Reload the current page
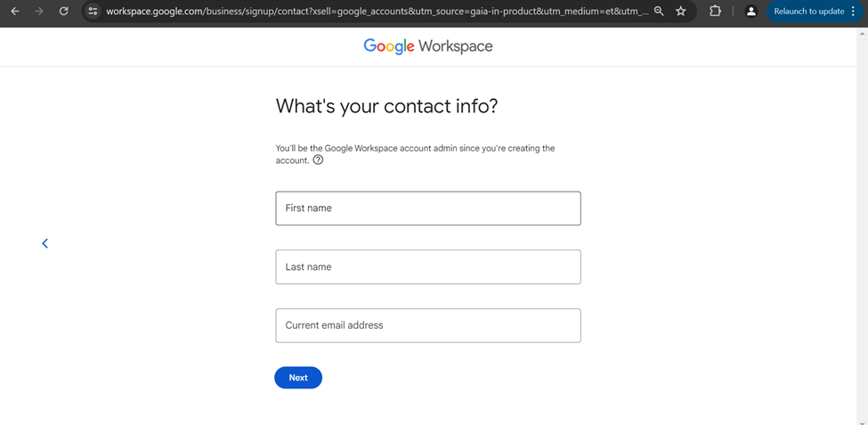This screenshot has width=868, height=425. 64,11
